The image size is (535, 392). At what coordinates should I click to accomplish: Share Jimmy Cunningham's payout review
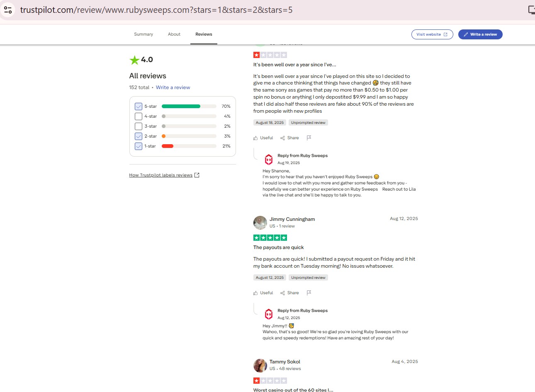(x=289, y=293)
